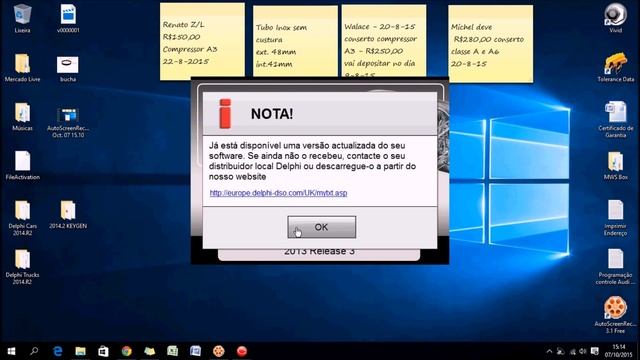Select the Michel deve sticky note
This screenshot has height=360, width=640.
(491, 44)
